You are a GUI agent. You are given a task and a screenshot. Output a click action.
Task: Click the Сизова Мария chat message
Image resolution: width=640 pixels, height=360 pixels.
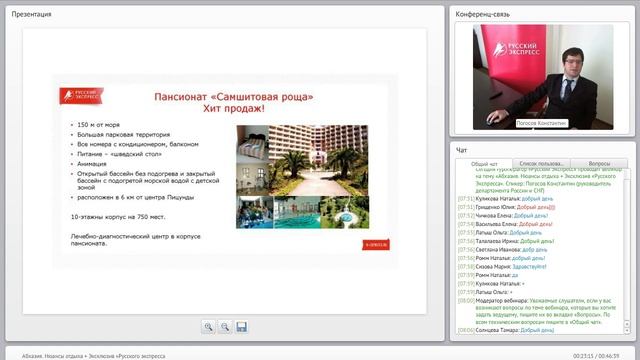(502, 267)
